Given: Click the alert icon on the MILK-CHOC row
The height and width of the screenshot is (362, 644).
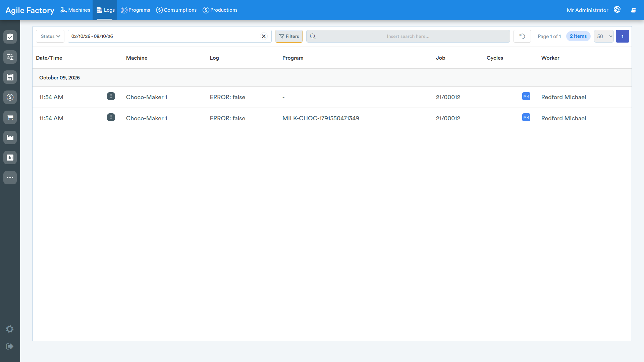Looking at the screenshot, I should (111, 117).
